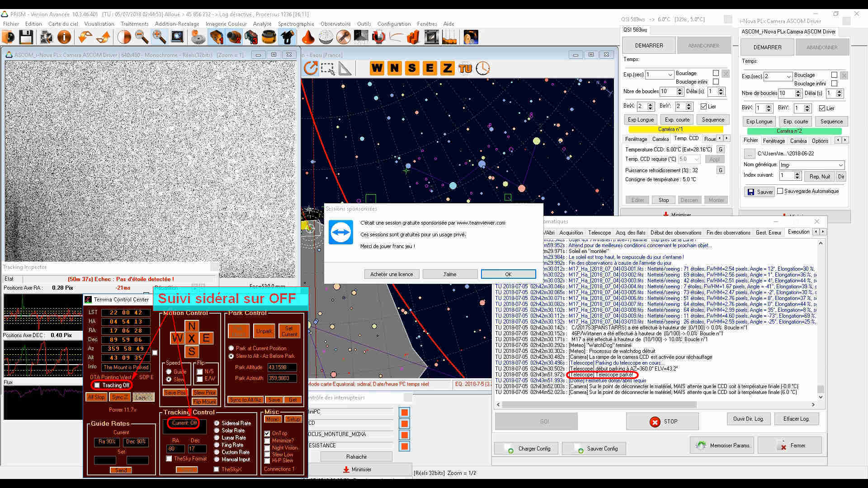Expand the Nom générique Img- combo box
The image size is (868, 488).
click(x=840, y=165)
